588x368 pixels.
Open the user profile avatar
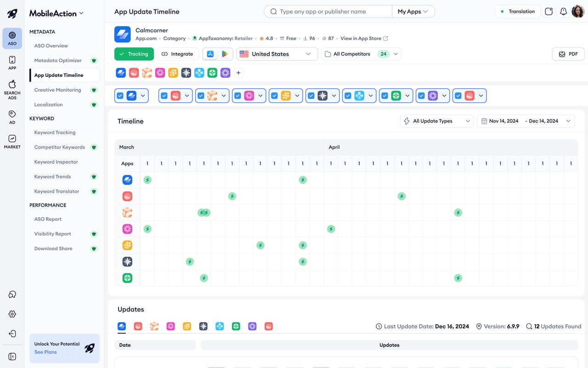pos(577,11)
